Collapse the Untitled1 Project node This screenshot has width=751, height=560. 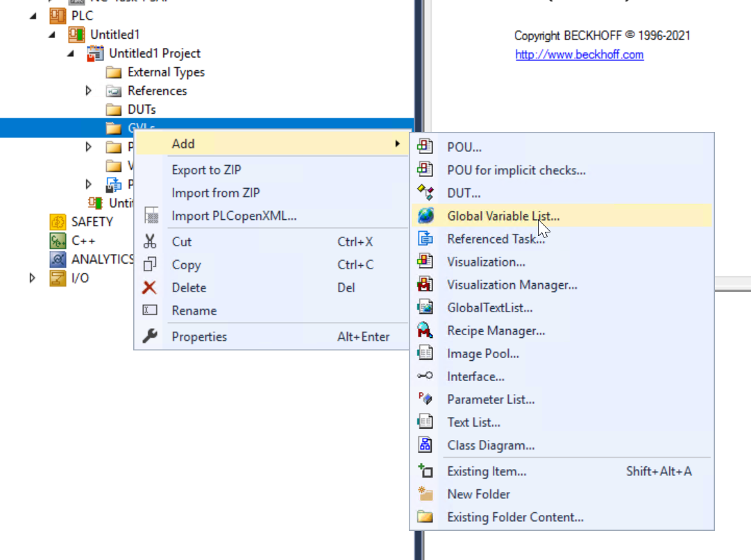[x=70, y=53]
